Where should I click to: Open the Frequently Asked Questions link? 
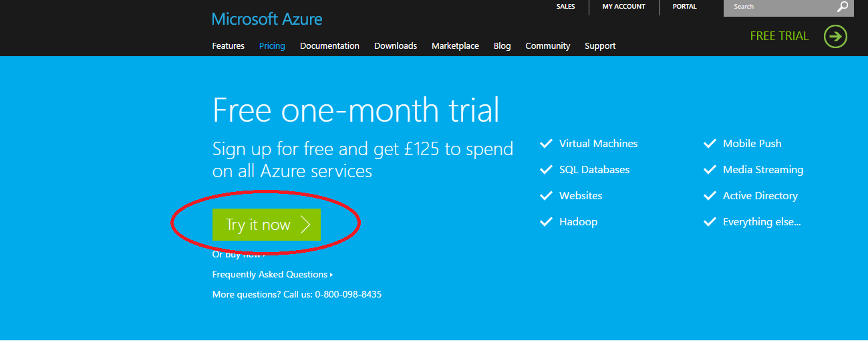tap(271, 275)
